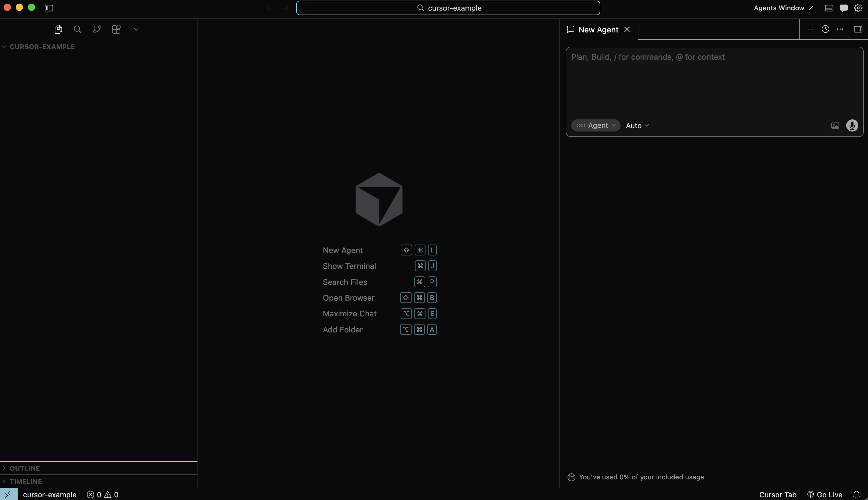Toggle the primary sidebar icon in title bar
Screen dimensions: 868x500
(x=49, y=8)
